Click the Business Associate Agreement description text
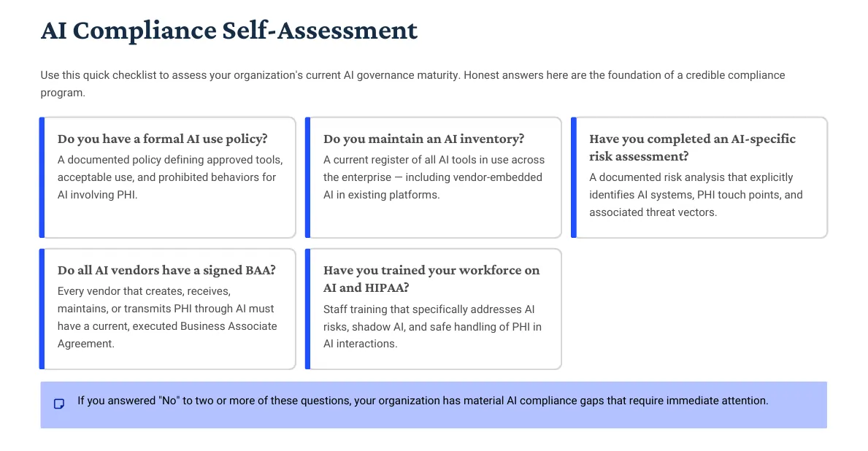 coord(167,317)
